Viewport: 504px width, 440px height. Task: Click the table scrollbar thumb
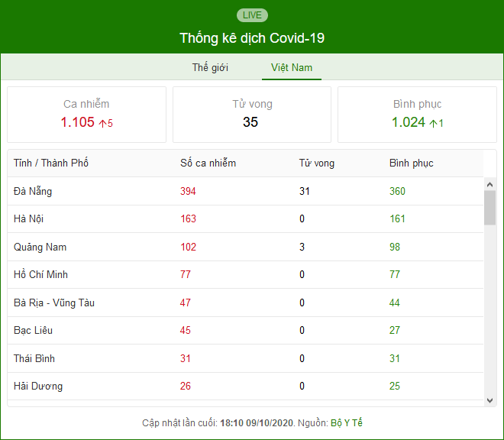(489, 208)
